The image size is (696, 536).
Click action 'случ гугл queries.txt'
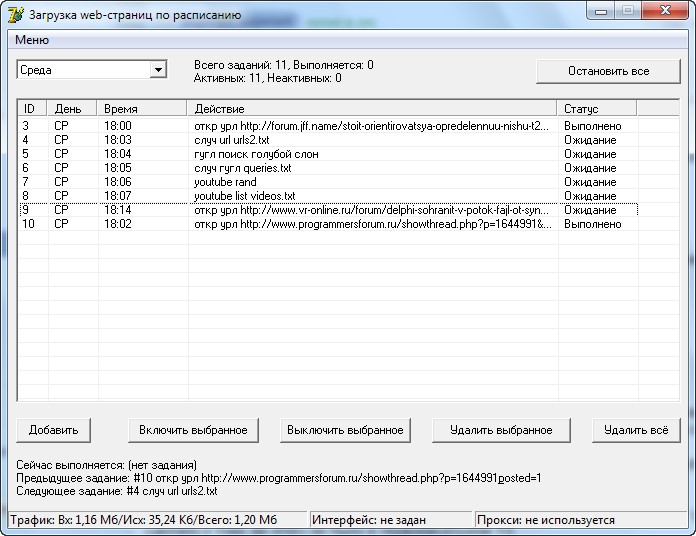point(243,168)
